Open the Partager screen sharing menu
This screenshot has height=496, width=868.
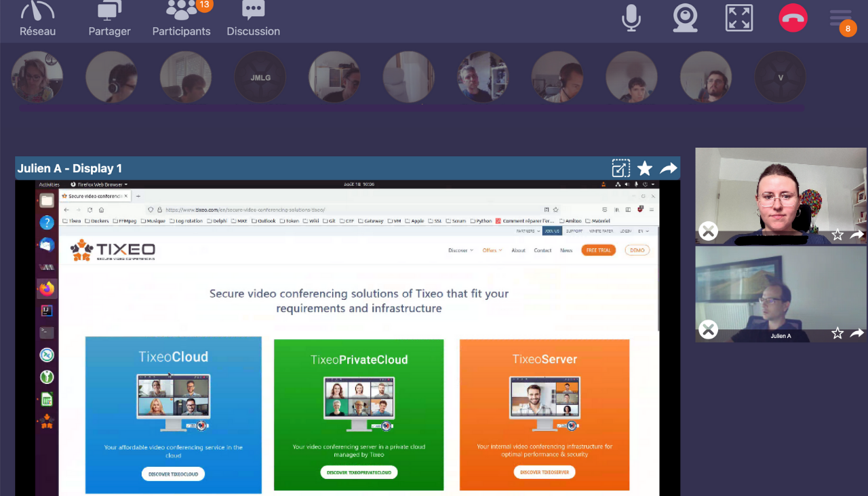pyautogui.click(x=109, y=18)
